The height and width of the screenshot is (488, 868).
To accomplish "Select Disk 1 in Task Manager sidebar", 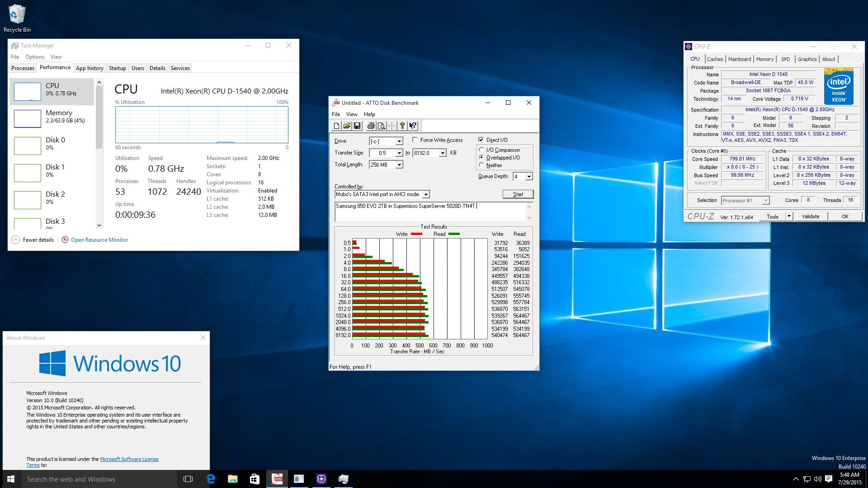I will 52,173.
